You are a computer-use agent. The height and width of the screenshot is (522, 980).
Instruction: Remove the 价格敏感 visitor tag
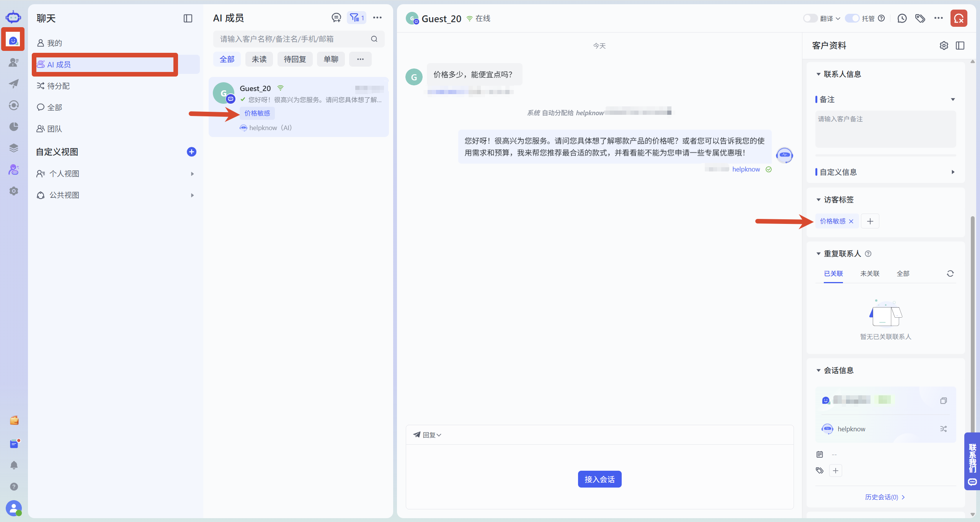click(x=851, y=221)
